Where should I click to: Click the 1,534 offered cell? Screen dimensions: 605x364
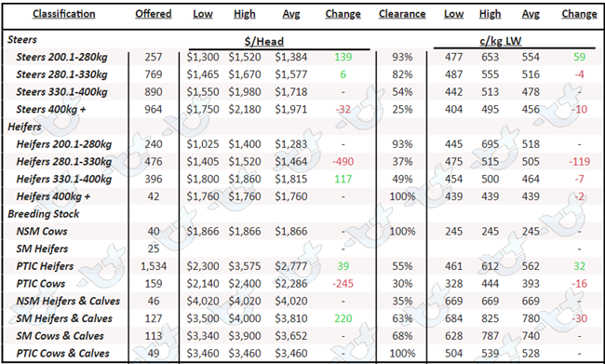154,266
